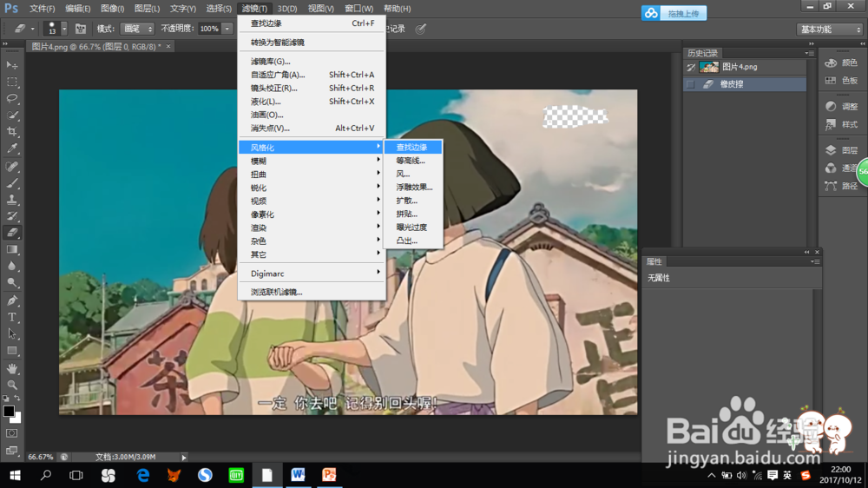
Task: Open the brush preset picker arrow
Action: tap(64, 29)
